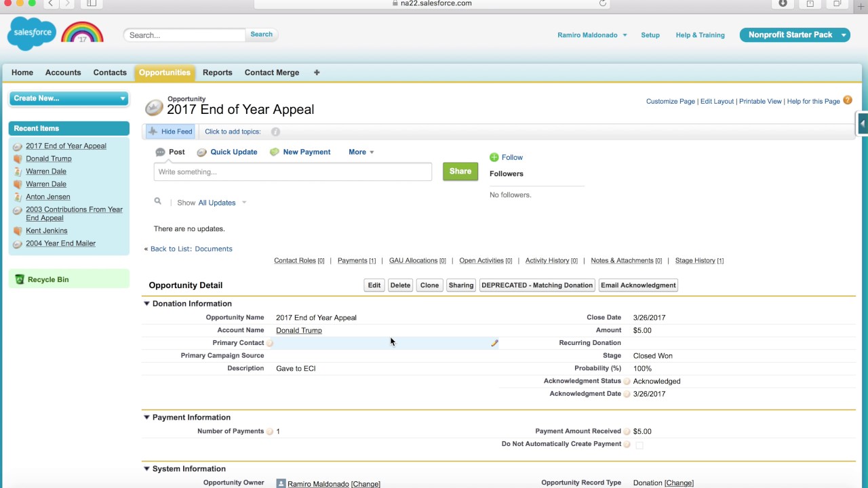Open the Reports tab

tap(218, 73)
